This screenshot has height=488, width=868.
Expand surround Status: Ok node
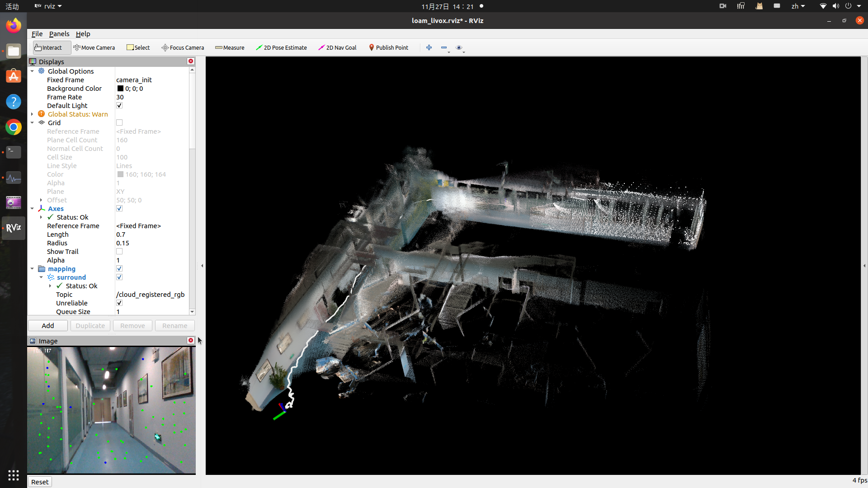[x=50, y=286]
